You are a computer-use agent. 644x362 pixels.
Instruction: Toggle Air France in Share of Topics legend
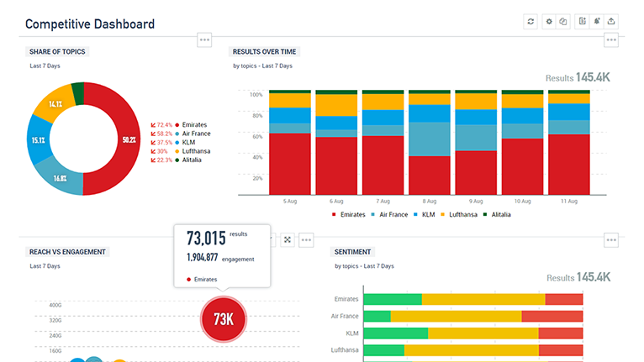coord(193,134)
